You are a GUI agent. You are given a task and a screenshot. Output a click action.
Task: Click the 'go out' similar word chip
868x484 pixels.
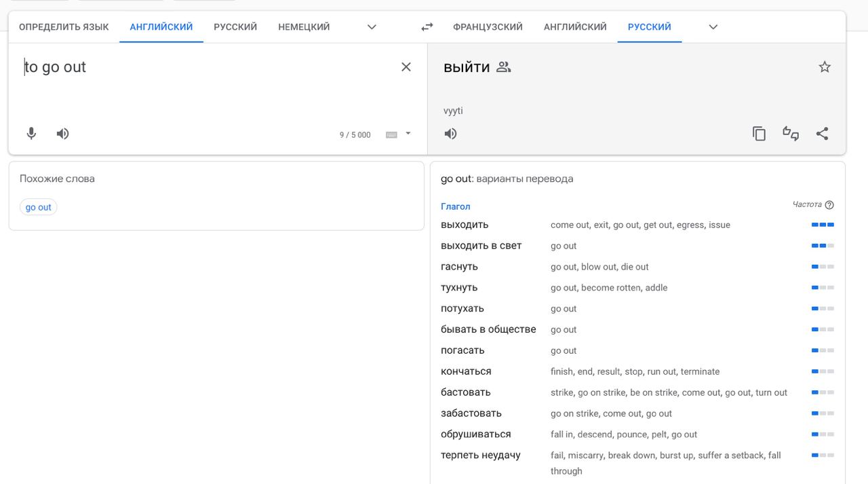point(39,207)
